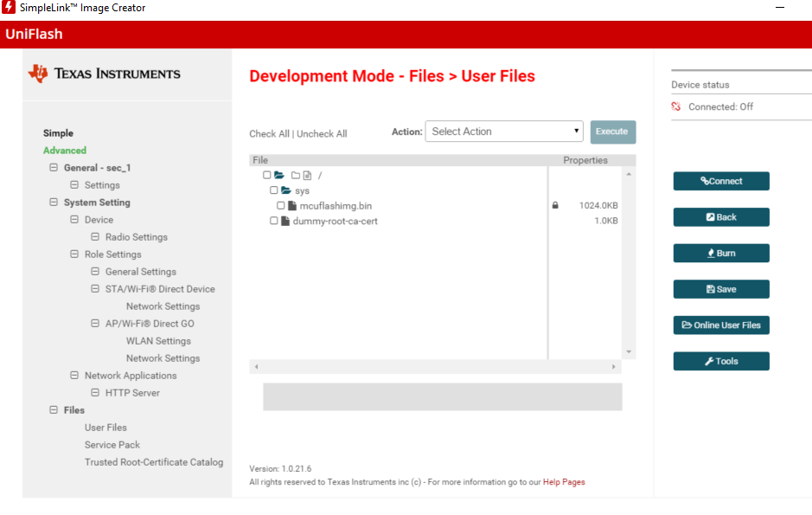
Task: Collapse the AP/Wi-Fi Direct GO node
Action: 95,324
